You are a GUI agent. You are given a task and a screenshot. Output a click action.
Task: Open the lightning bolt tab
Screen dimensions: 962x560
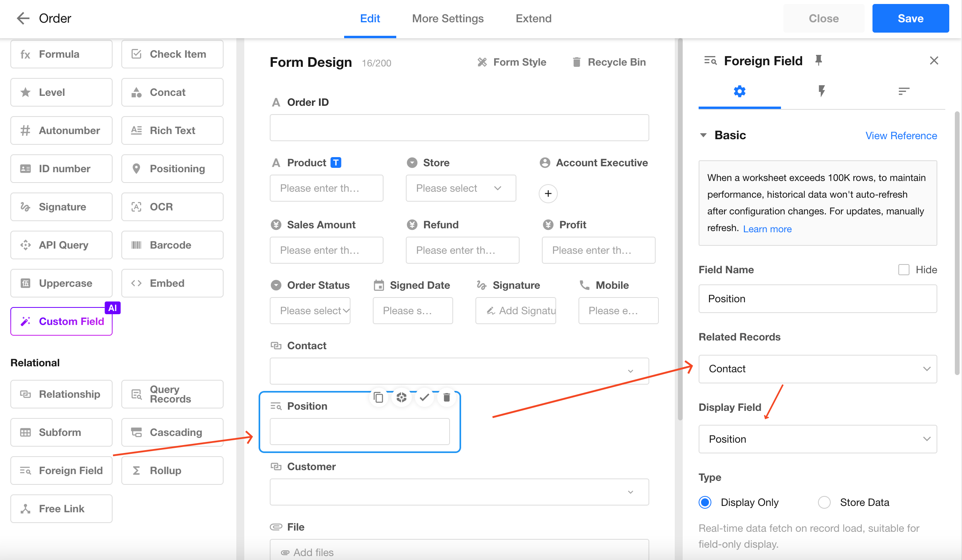tap(822, 91)
